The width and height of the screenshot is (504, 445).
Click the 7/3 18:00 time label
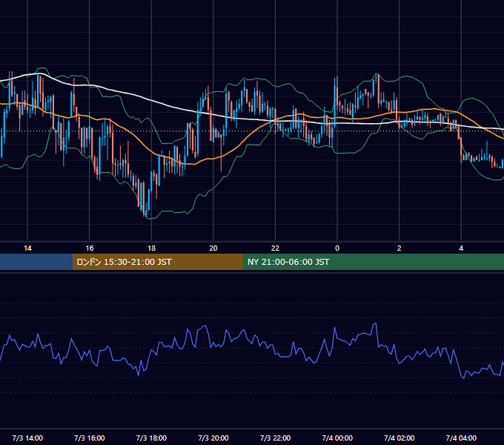point(151,438)
